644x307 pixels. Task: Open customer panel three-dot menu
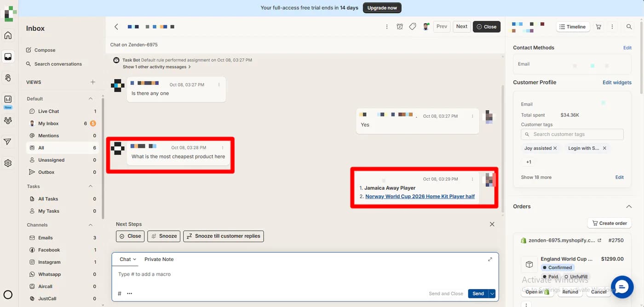coord(612,27)
